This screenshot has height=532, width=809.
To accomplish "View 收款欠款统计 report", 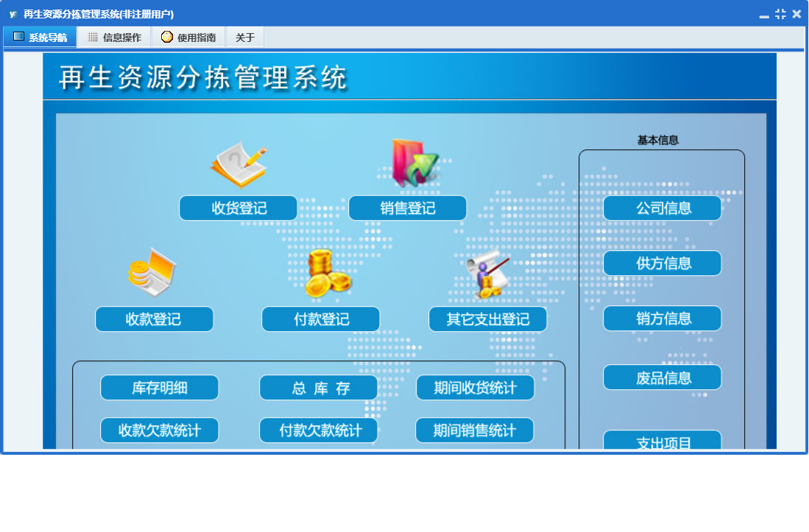I will coord(160,430).
